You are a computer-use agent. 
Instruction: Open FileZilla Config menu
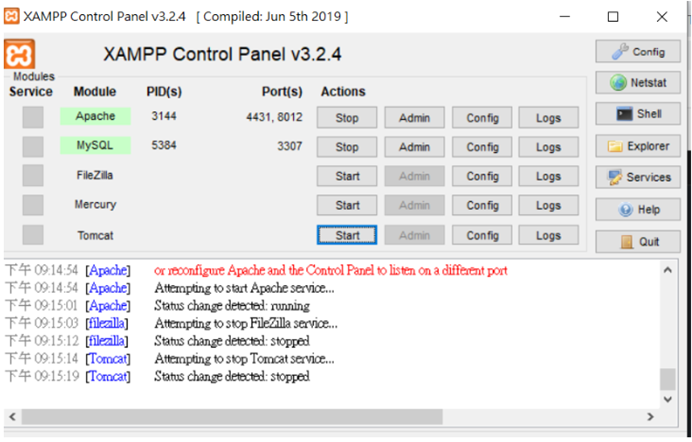click(482, 176)
